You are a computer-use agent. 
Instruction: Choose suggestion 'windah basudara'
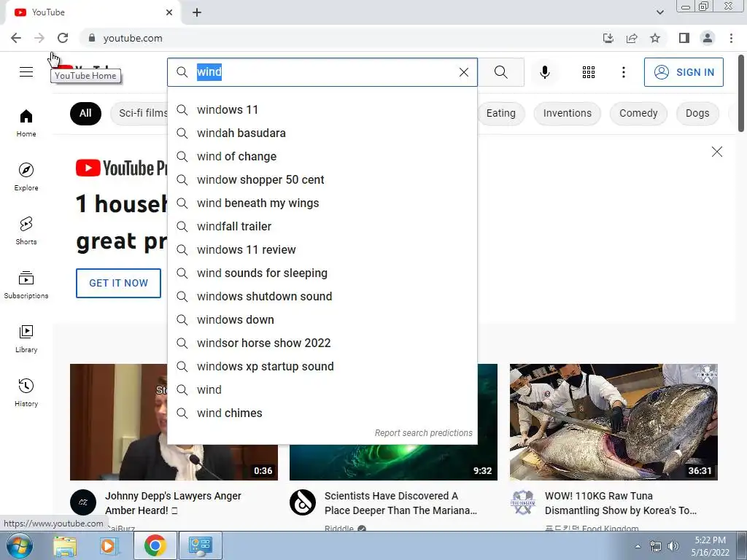(322, 133)
